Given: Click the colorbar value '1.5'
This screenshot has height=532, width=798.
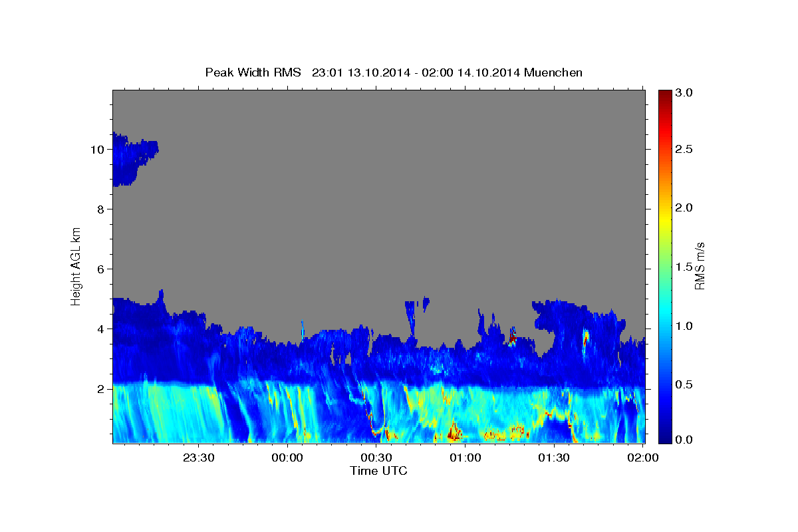Looking at the screenshot, I should [x=684, y=267].
